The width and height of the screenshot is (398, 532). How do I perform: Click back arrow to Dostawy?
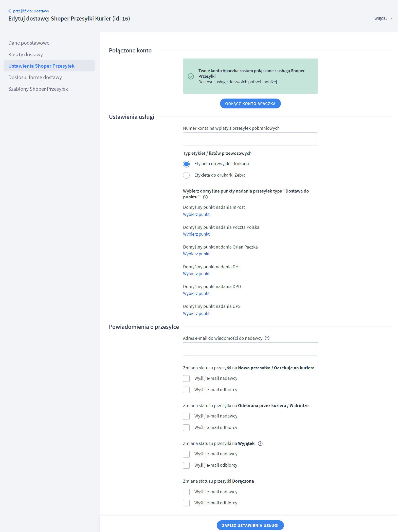click(x=10, y=11)
